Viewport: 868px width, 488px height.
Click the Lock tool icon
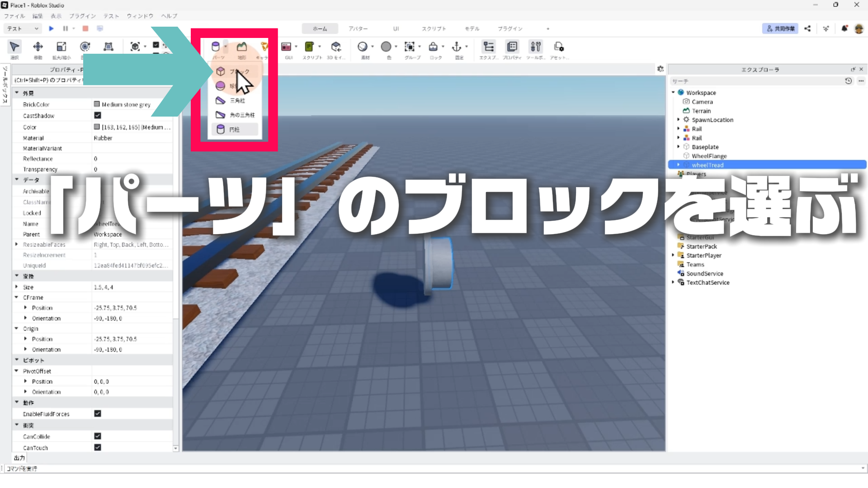coord(433,47)
